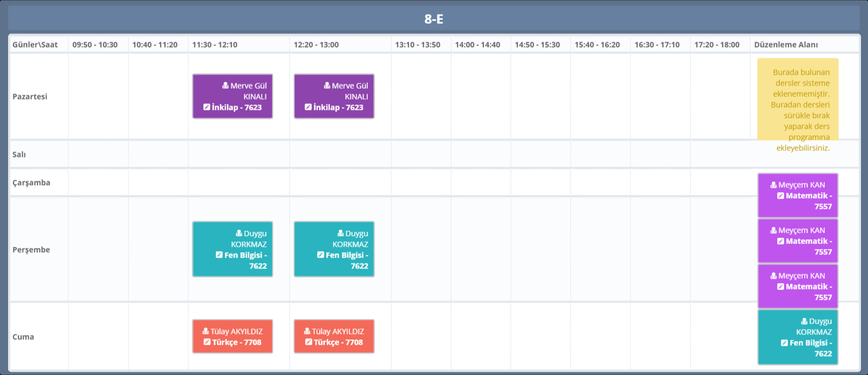Click teacher icon on Thursday 11:30 Fen Bilgisi card
868x375 pixels.
pyautogui.click(x=239, y=233)
